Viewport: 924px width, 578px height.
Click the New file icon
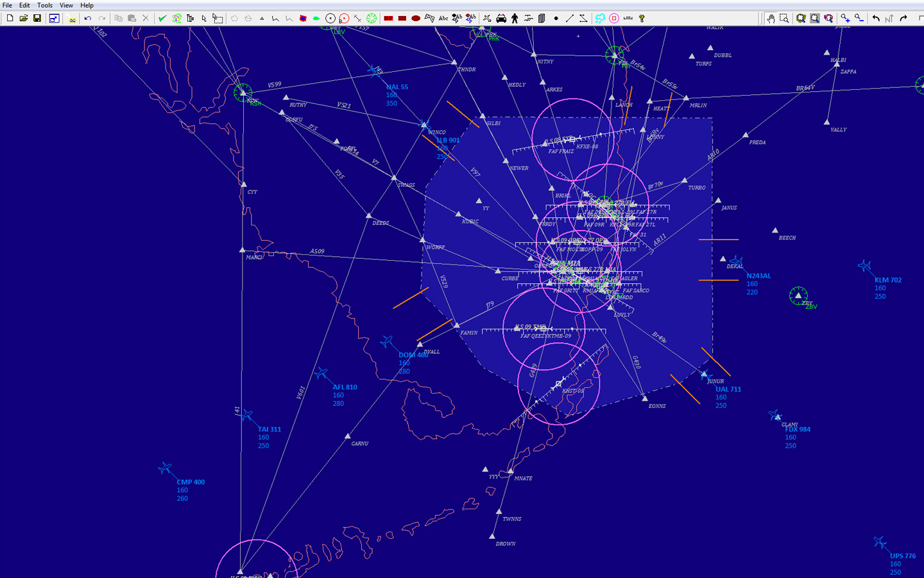pyautogui.click(x=10, y=18)
